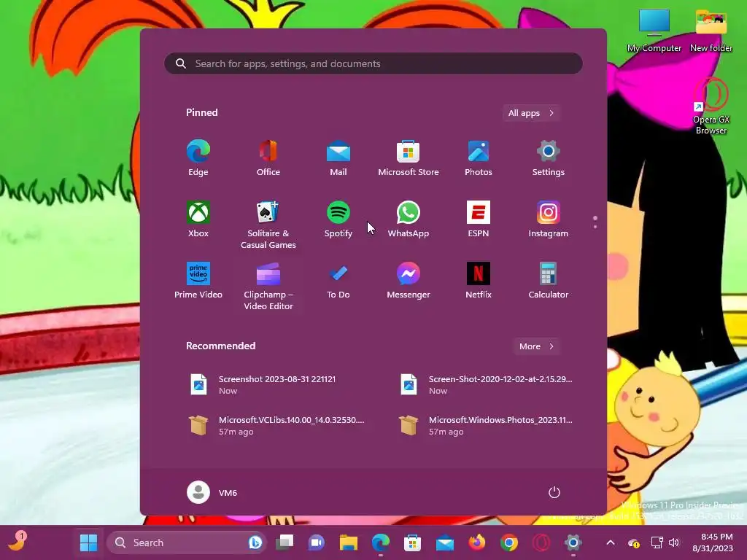
Task: Select My Computer desktop icon
Action: 654,30
